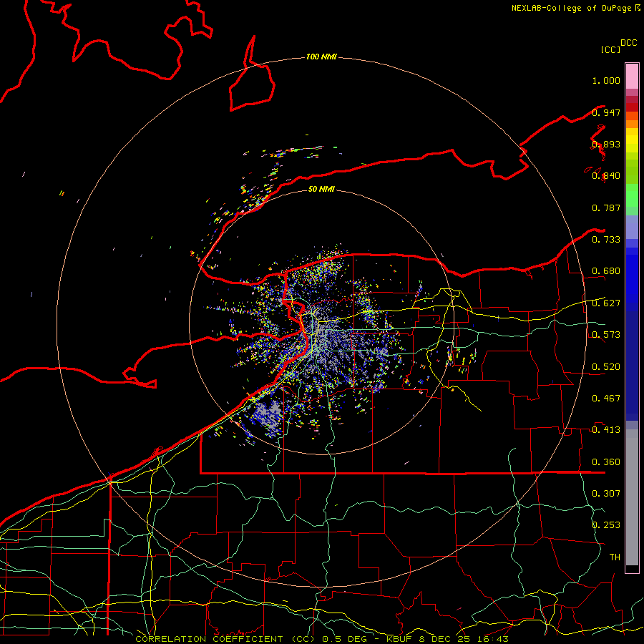The image size is (644, 644).
Task: Click the 0.253 legend value
Action: (x=606, y=525)
